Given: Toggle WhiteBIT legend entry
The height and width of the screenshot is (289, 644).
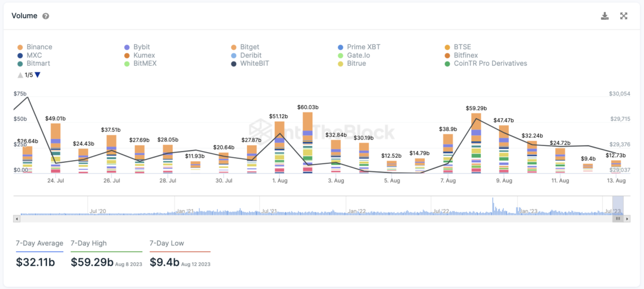Looking at the screenshot, I should click(x=250, y=63).
